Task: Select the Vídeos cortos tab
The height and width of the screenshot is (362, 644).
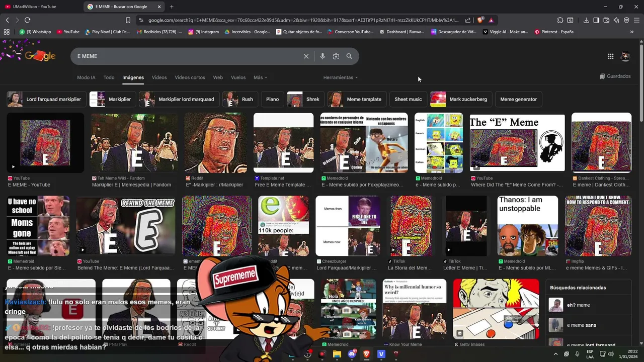Action: 190,77
